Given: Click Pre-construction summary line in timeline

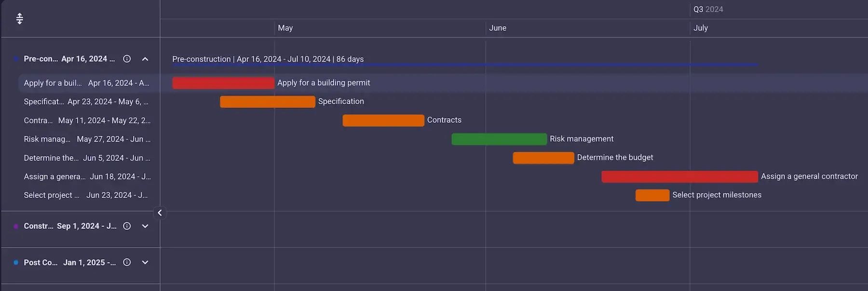Looking at the screenshot, I should coord(465,65).
